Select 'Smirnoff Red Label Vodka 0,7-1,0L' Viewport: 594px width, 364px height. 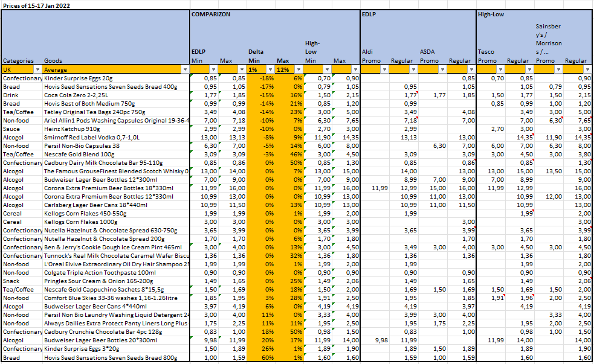coord(92,138)
